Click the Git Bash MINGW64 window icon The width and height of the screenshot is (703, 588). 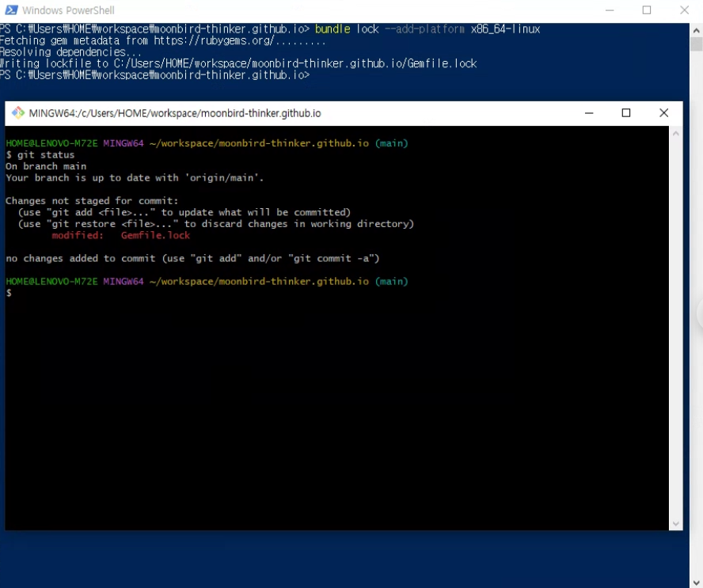[x=18, y=112]
